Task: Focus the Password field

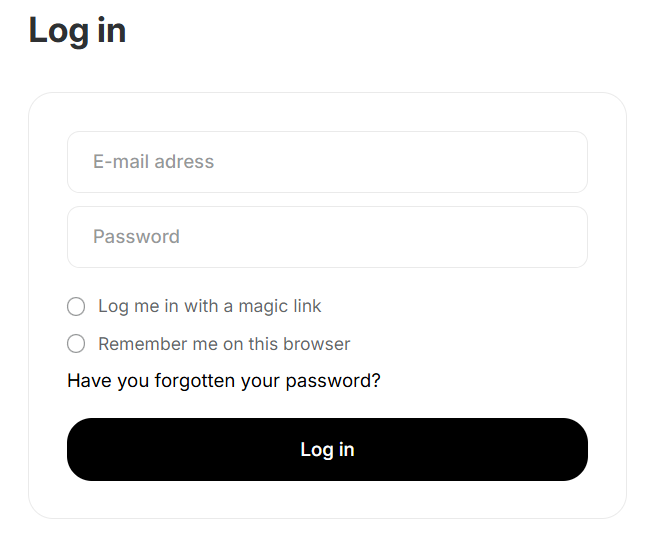Action: pyautogui.click(x=327, y=237)
